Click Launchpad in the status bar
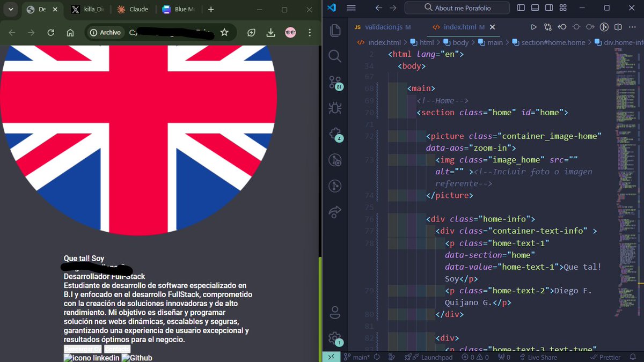 pyautogui.click(x=428, y=357)
